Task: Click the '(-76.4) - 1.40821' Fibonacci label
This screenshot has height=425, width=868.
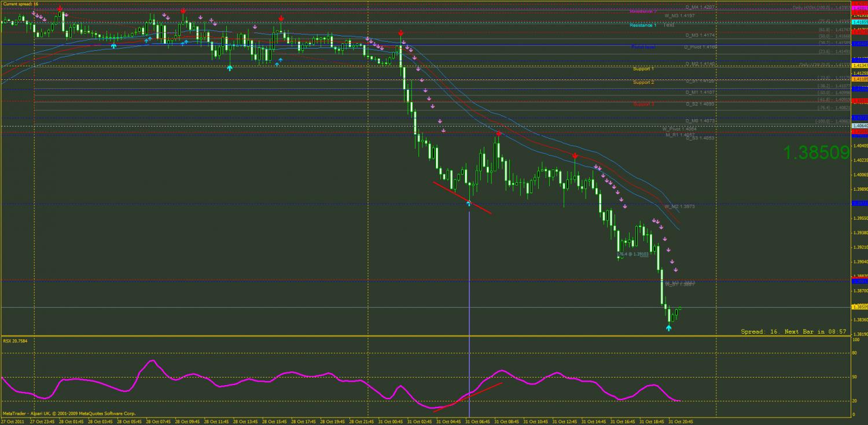Action: (x=834, y=108)
